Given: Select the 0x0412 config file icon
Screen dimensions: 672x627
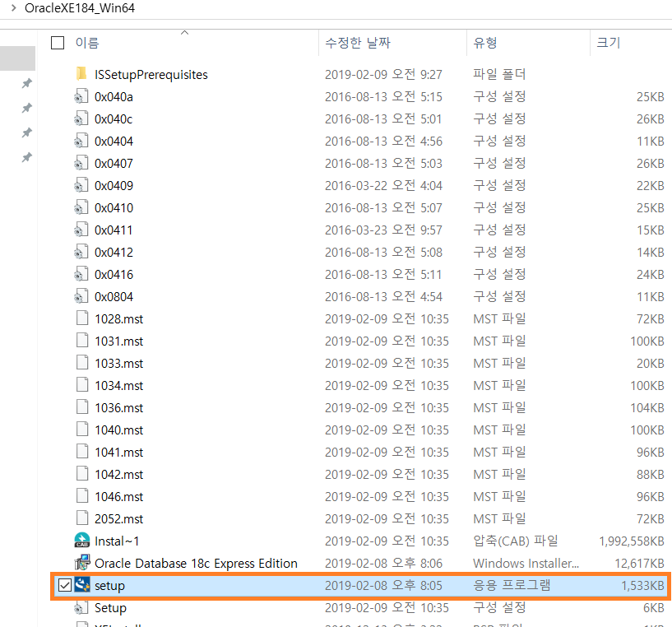Looking at the screenshot, I should click(81, 252).
